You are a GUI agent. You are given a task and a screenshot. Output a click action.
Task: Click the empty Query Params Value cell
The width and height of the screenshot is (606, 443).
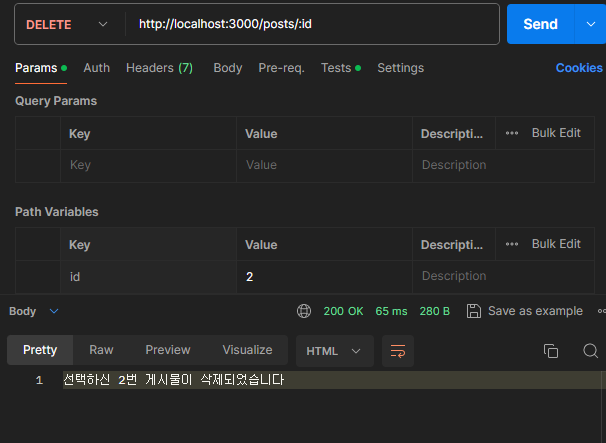tap(324, 165)
